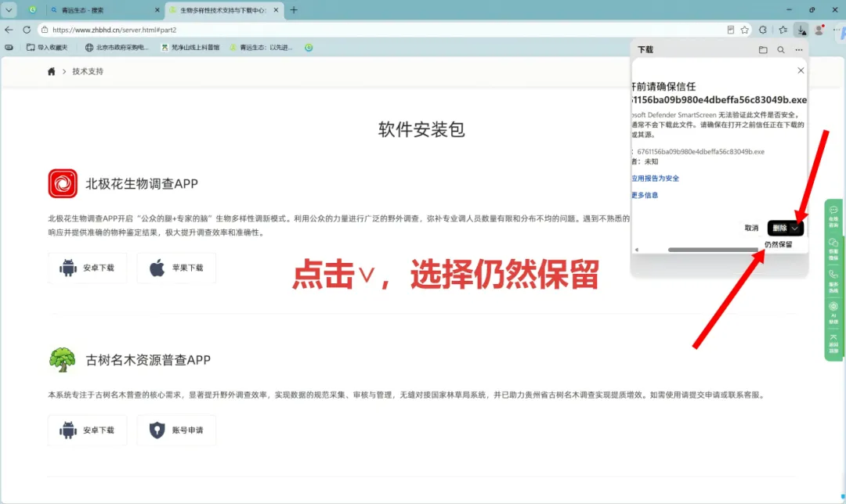The image size is (846, 504).
Task: Click the 下载 panel title
Action: coord(645,49)
